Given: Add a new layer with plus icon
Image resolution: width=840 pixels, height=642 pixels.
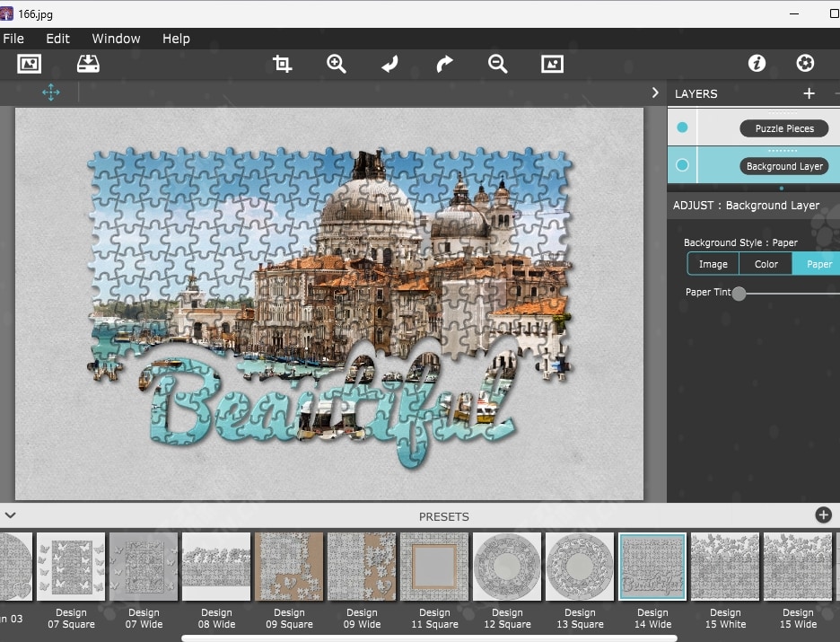Looking at the screenshot, I should pos(809,93).
